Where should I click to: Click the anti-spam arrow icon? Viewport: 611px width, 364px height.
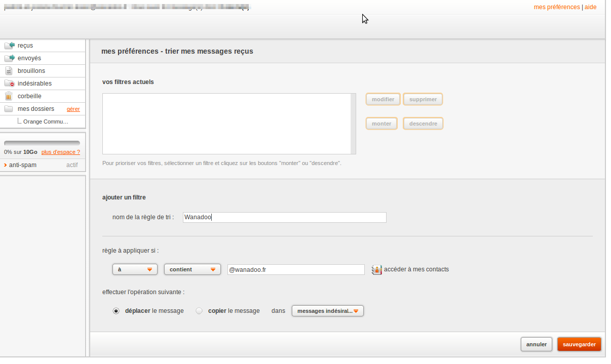point(5,165)
